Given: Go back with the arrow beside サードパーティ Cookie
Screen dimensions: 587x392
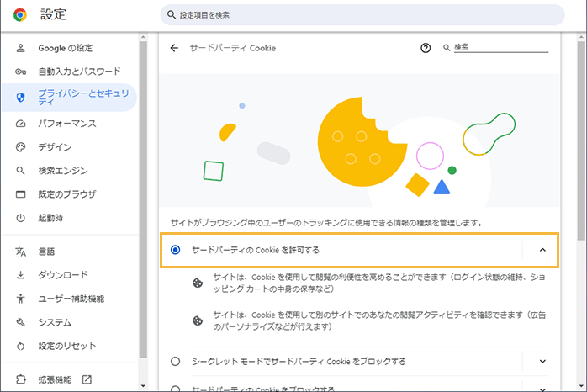Looking at the screenshot, I should click(174, 48).
